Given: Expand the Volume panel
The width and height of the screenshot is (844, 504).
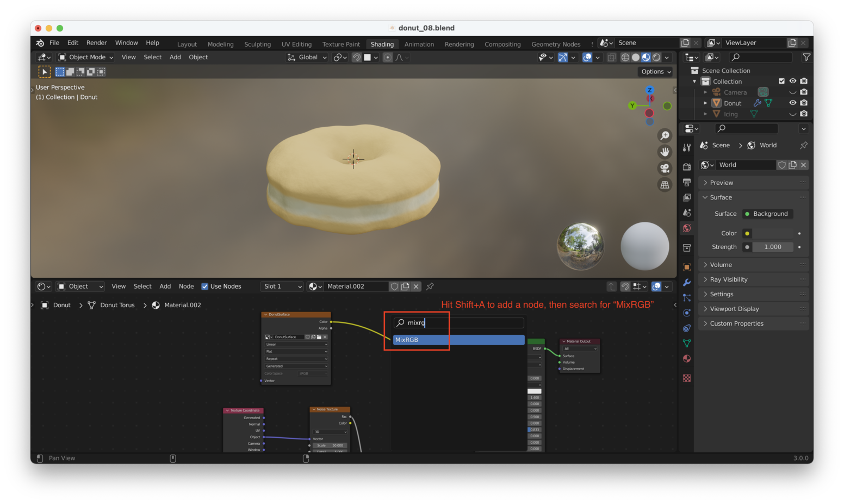Looking at the screenshot, I should click(721, 265).
